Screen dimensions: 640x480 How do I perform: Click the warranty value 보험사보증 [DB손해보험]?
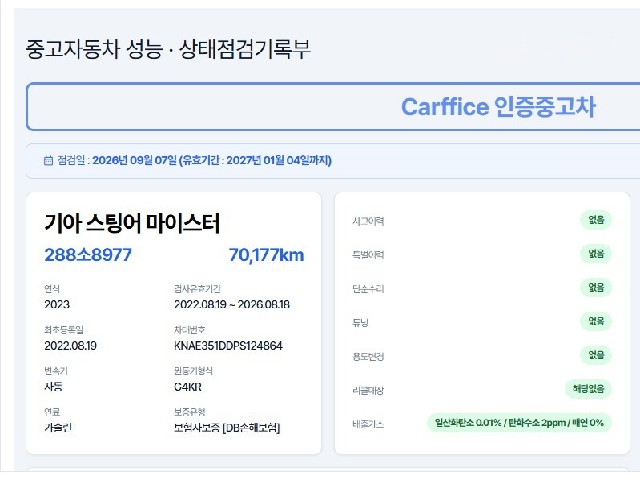pyautogui.click(x=227, y=428)
